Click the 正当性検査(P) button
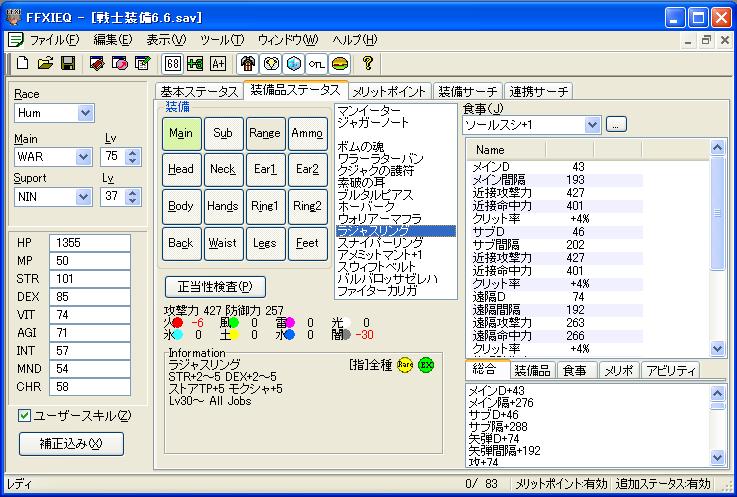 coord(215,286)
